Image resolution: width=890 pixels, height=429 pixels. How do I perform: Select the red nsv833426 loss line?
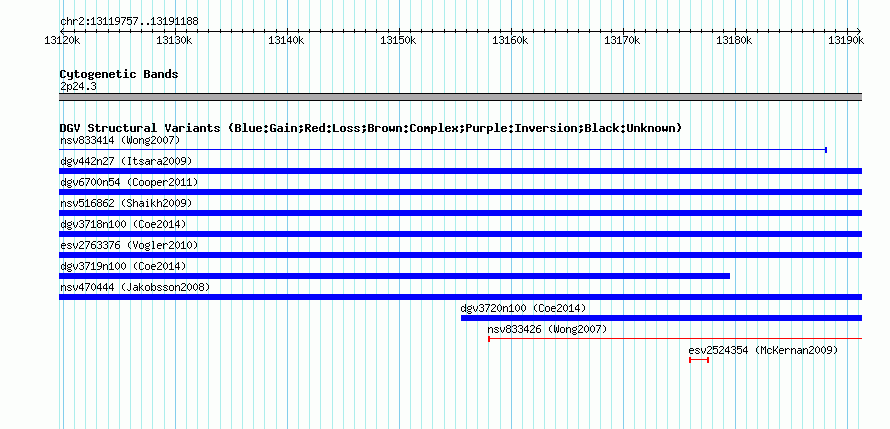675,339
